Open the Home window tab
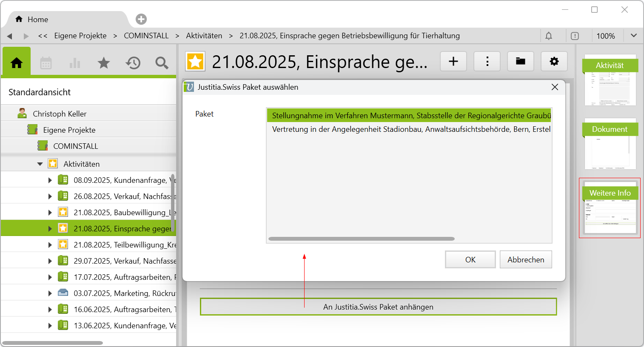The image size is (644, 347). [68, 19]
